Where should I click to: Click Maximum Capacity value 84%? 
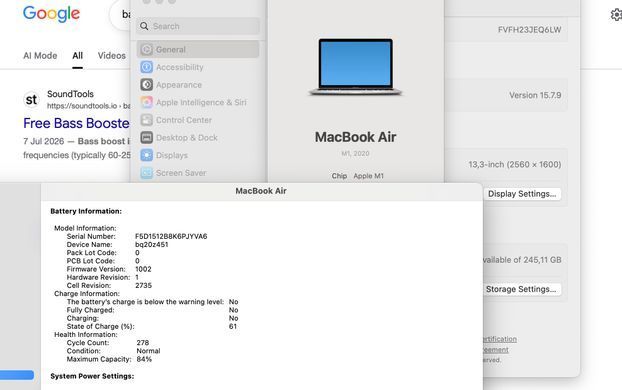(144, 359)
